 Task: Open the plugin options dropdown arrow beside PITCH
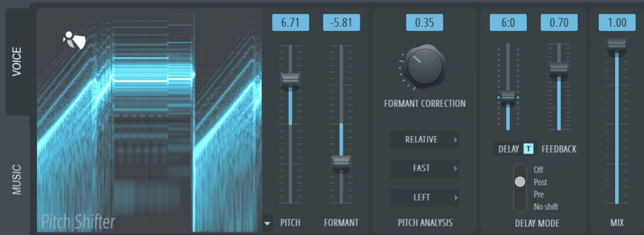click(267, 223)
